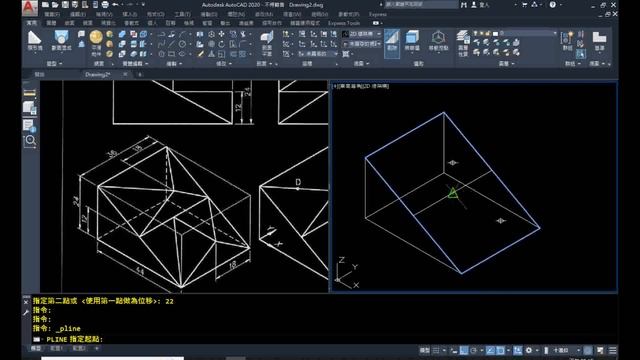Add a new drawing tab with plus button
The height and width of the screenshot is (360, 640).
coord(140,74)
